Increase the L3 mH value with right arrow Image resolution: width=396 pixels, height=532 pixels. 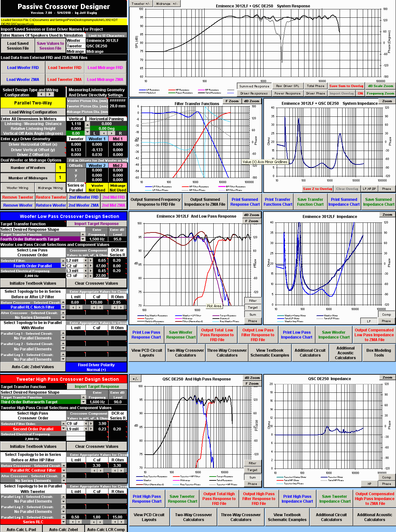point(91,271)
